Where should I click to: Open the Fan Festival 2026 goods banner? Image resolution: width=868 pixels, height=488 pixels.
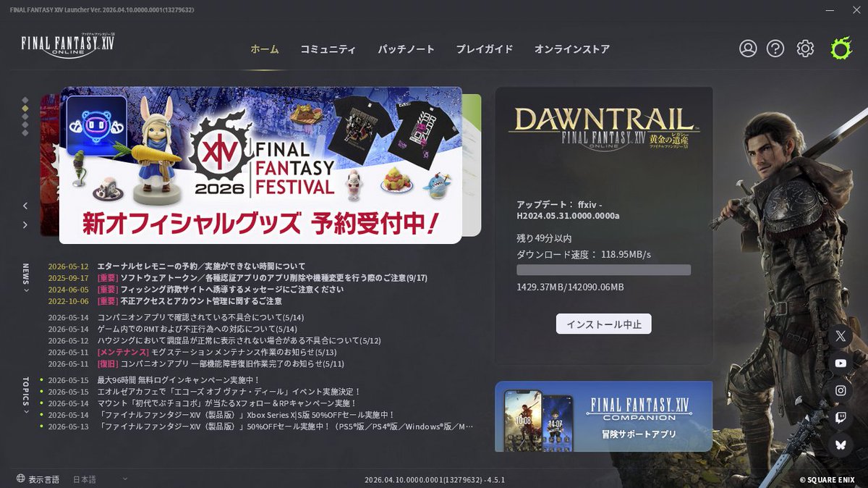point(260,165)
